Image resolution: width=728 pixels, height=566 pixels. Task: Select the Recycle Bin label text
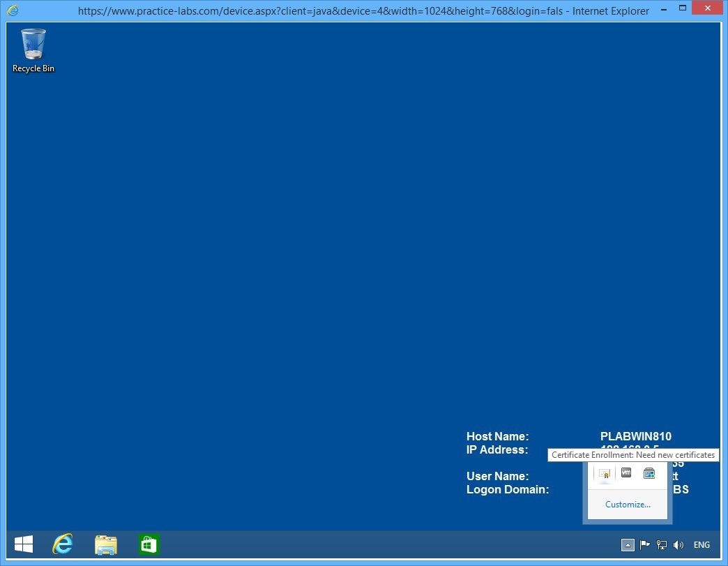[33, 68]
